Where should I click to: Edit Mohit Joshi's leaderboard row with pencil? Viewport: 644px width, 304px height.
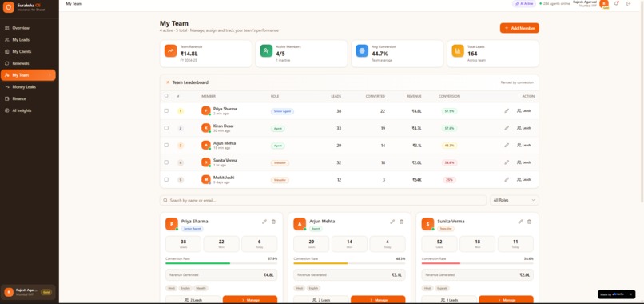[x=507, y=179]
